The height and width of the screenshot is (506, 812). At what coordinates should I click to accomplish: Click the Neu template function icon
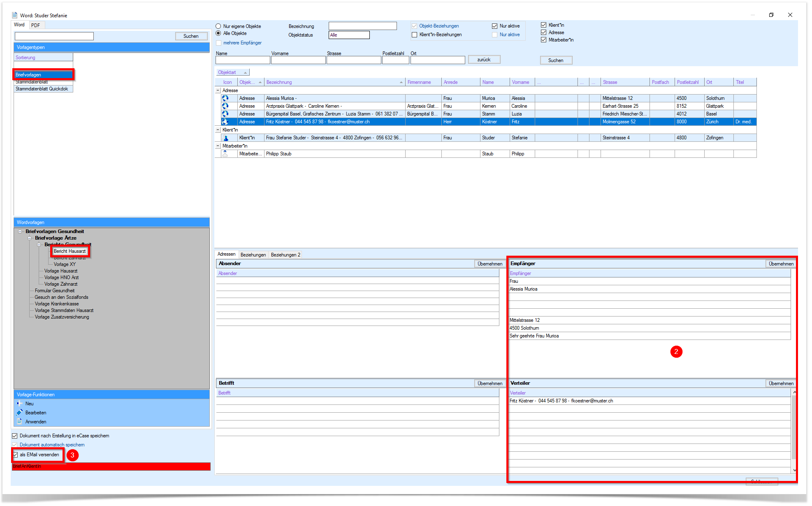click(19, 404)
